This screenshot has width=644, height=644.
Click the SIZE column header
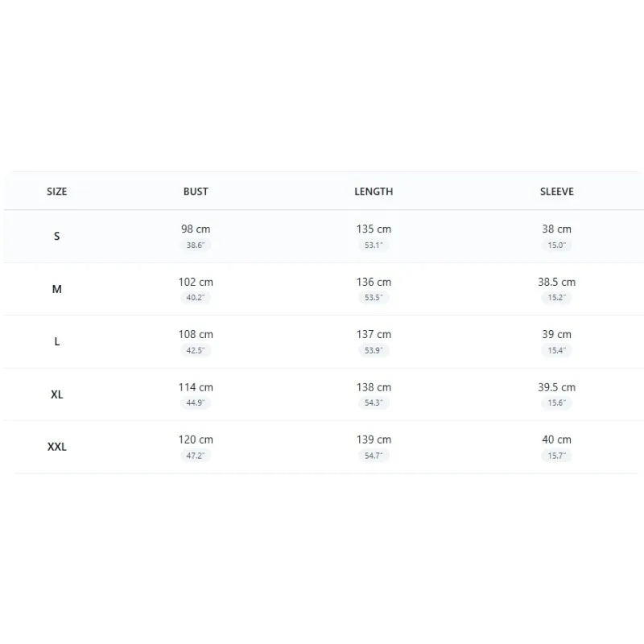56,192
